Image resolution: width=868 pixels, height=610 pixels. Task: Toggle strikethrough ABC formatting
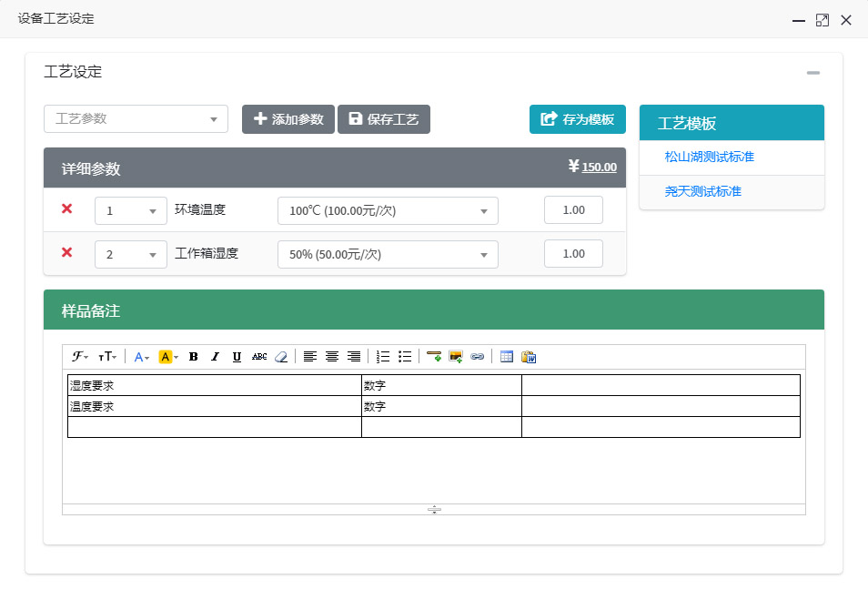point(259,357)
